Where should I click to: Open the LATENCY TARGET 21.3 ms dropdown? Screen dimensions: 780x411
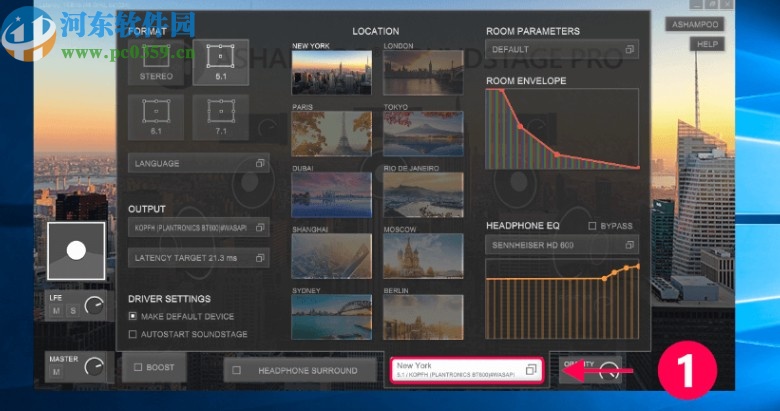click(x=198, y=258)
